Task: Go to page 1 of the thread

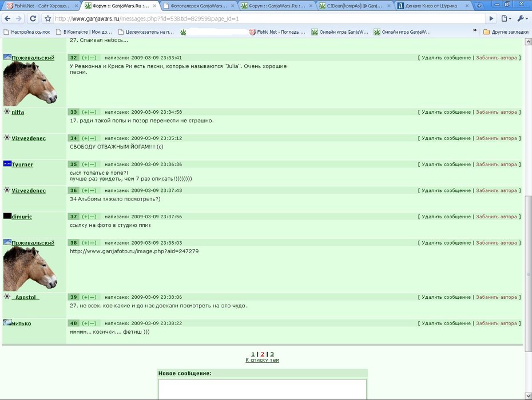Action: (253, 354)
